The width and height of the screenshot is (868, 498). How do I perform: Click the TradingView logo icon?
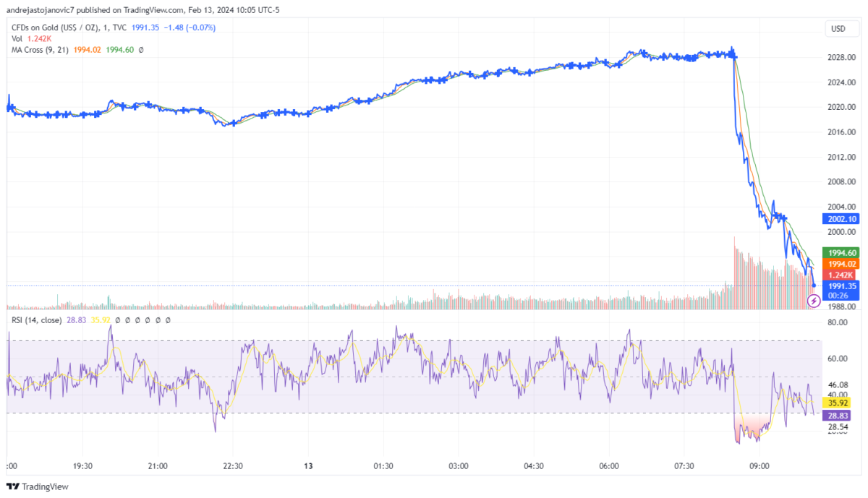click(13, 486)
